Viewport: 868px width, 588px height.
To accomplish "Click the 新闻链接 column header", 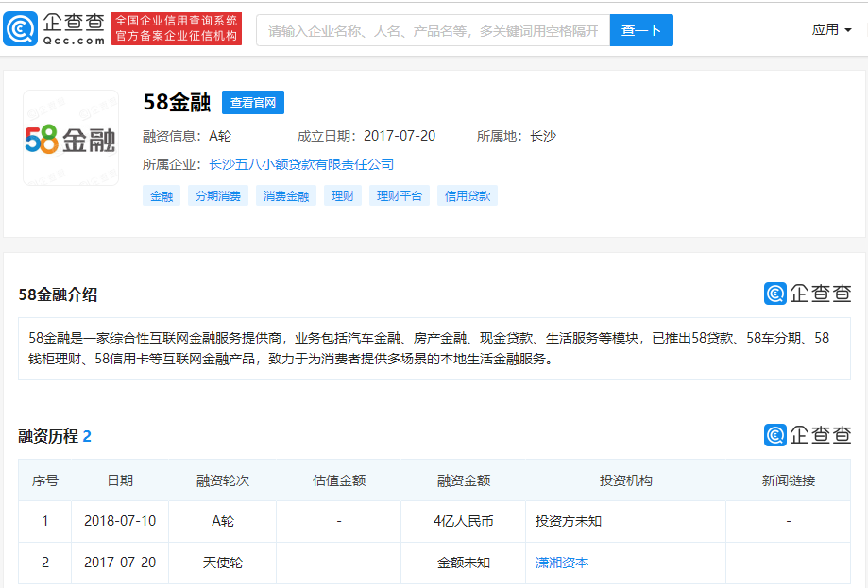I will 789,480.
